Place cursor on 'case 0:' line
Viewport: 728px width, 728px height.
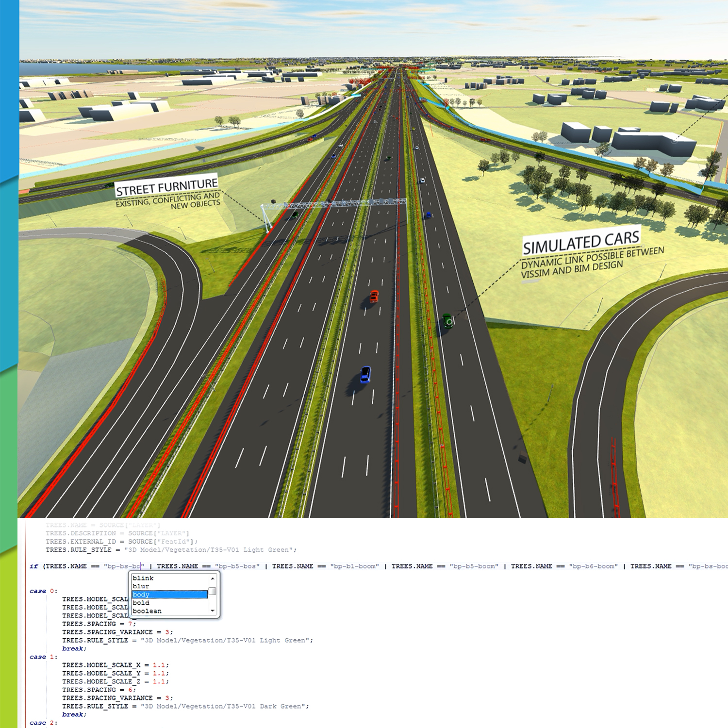pyautogui.click(x=44, y=591)
